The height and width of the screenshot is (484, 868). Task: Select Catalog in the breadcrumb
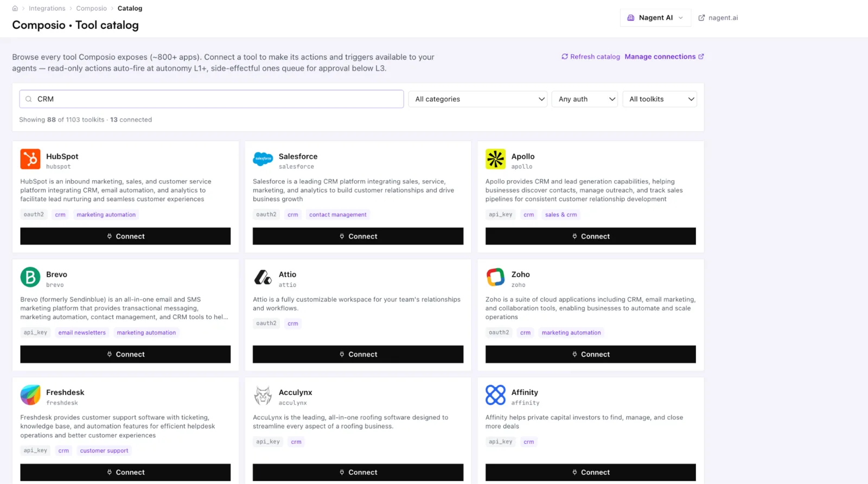[130, 9]
